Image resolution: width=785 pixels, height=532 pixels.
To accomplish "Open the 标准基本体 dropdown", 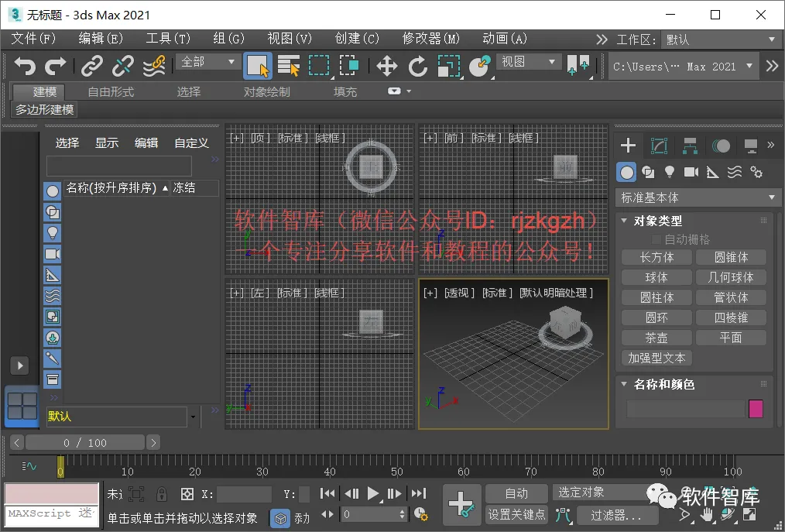I will click(x=698, y=198).
